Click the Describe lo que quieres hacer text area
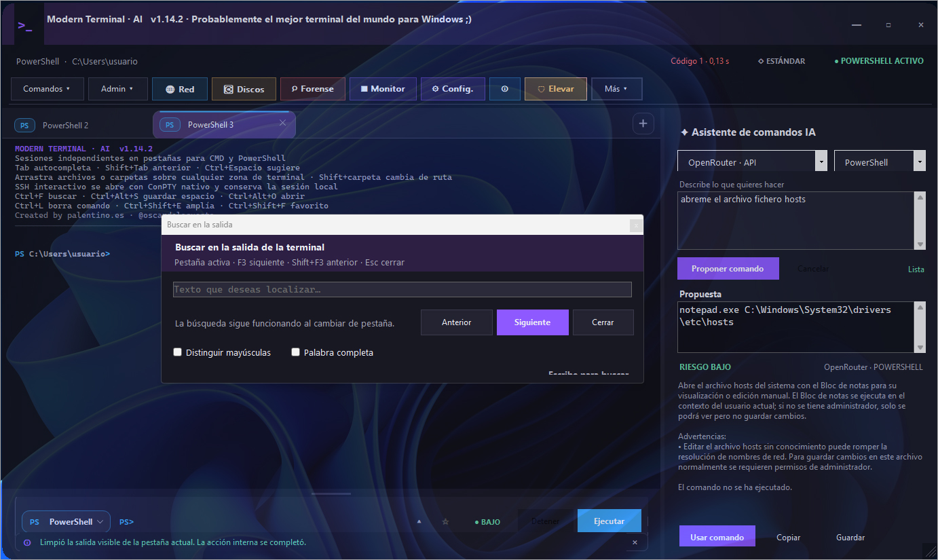 (795, 220)
